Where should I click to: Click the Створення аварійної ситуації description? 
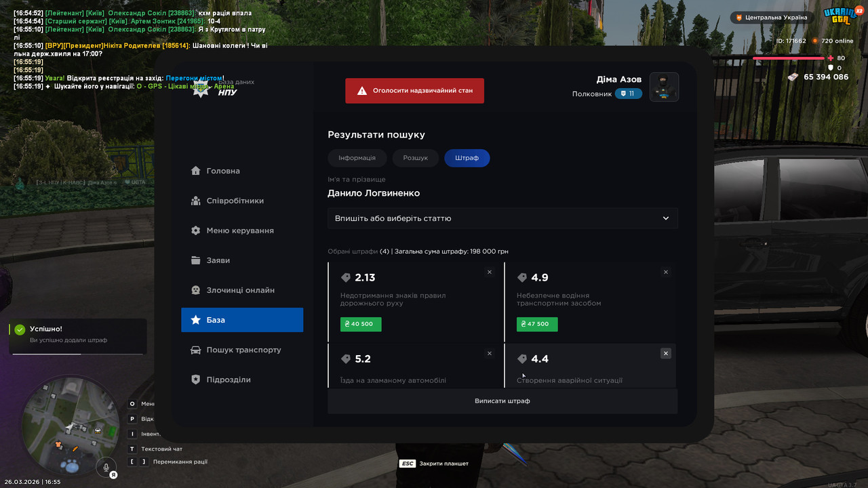[x=570, y=381]
